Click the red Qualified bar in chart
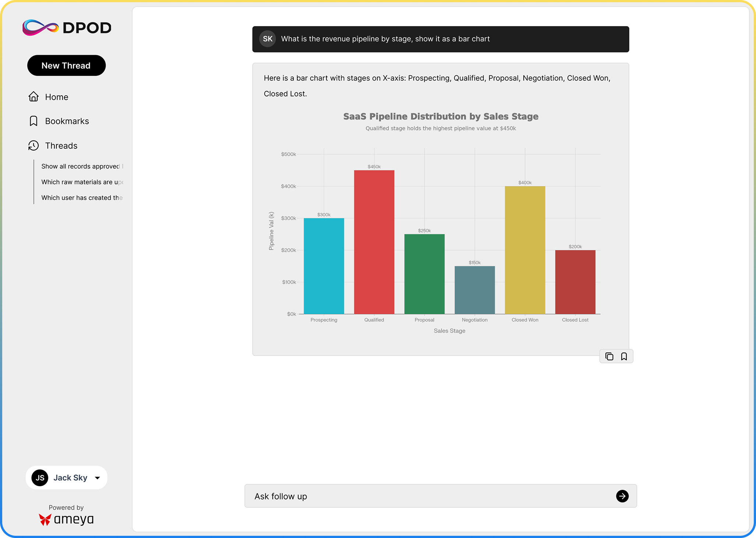 [x=374, y=242]
